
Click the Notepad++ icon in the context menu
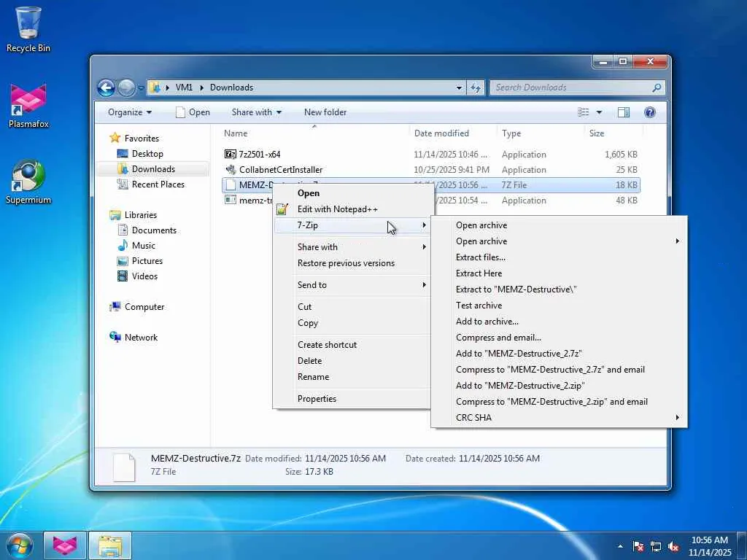point(282,209)
